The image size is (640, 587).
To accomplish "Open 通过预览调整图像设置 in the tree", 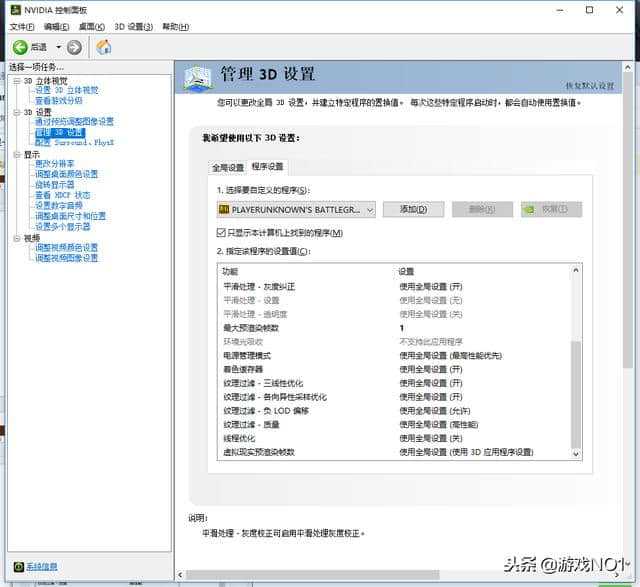I will pyautogui.click(x=74, y=122).
